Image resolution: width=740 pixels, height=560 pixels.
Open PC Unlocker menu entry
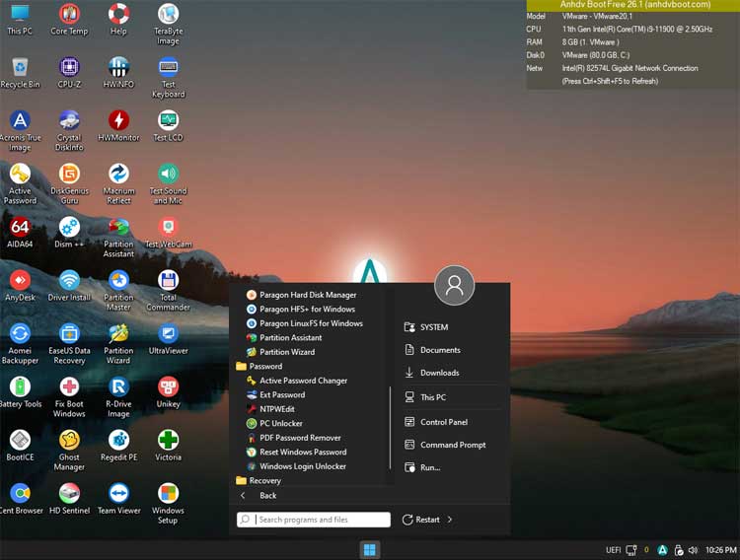(274, 423)
